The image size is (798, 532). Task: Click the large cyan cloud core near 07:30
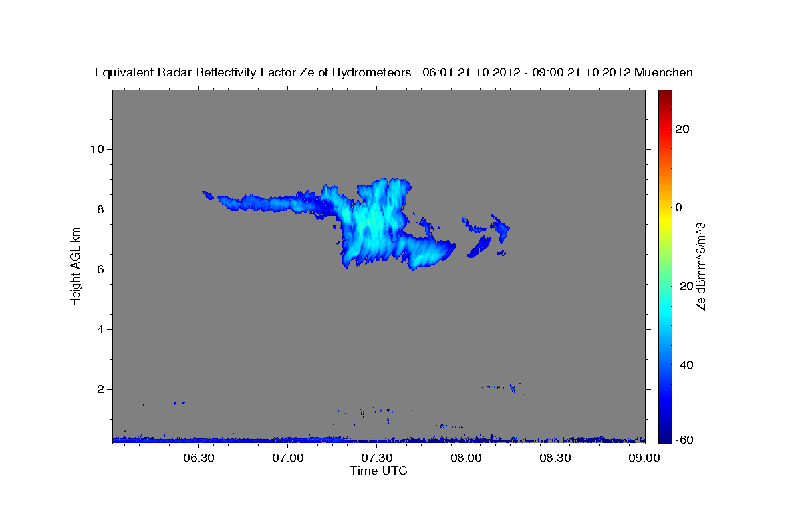tap(374, 223)
